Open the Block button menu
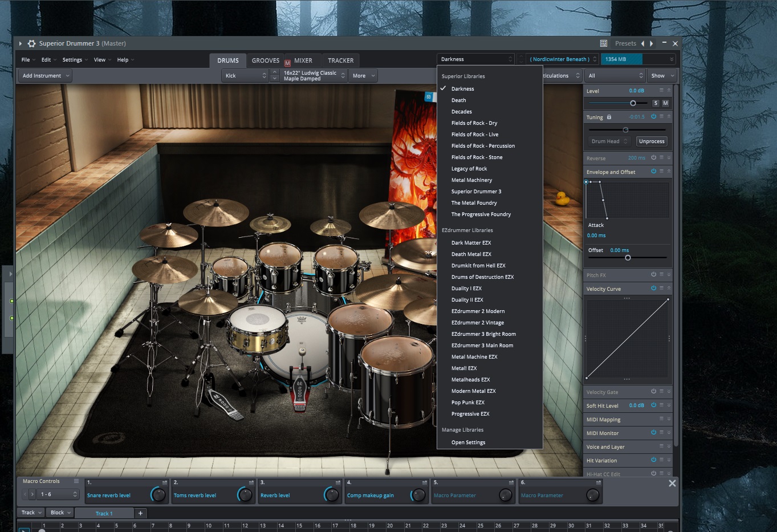This screenshot has width=777, height=532. [x=60, y=513]
